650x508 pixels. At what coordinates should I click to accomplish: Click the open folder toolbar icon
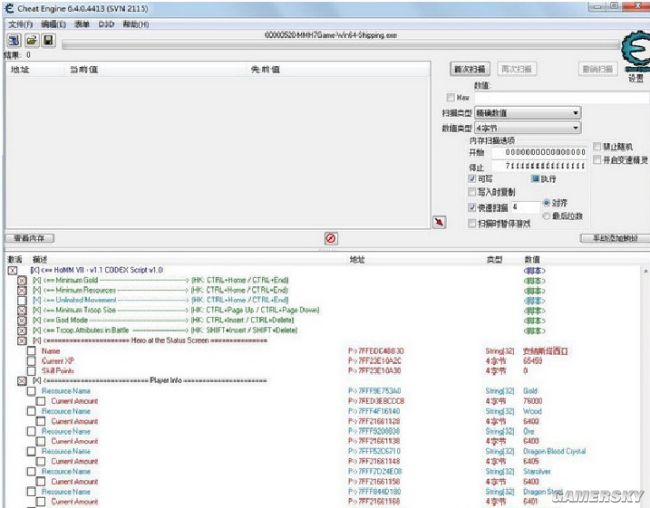click(32, 40)
